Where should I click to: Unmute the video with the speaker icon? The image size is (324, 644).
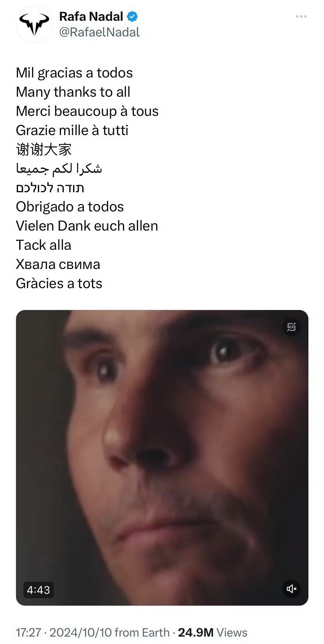tap(292, 588)
